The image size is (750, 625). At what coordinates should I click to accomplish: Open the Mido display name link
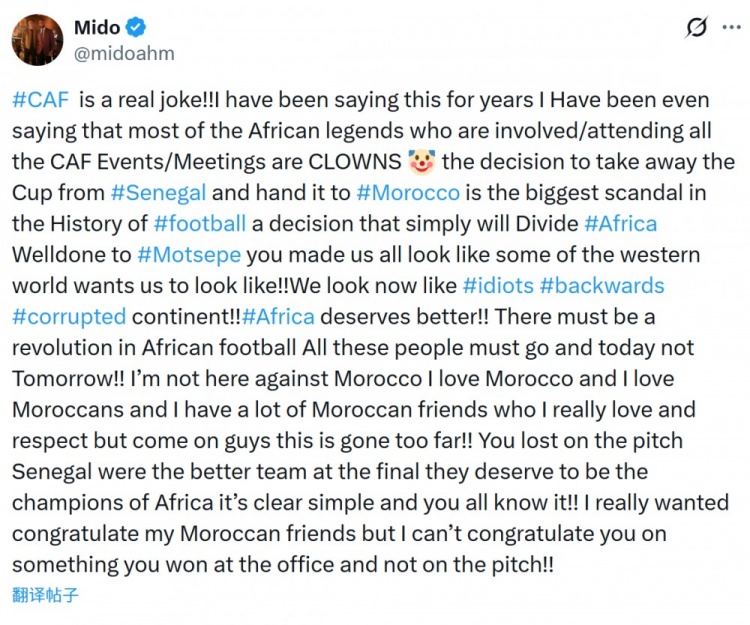97,27
